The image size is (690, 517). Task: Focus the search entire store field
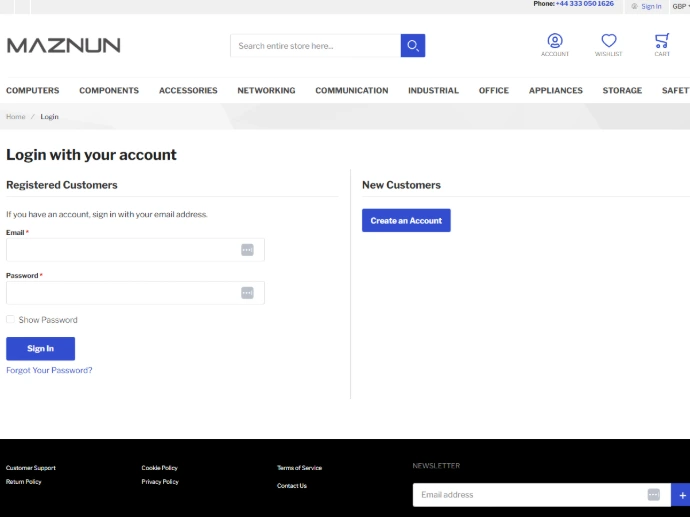(315, 46)
